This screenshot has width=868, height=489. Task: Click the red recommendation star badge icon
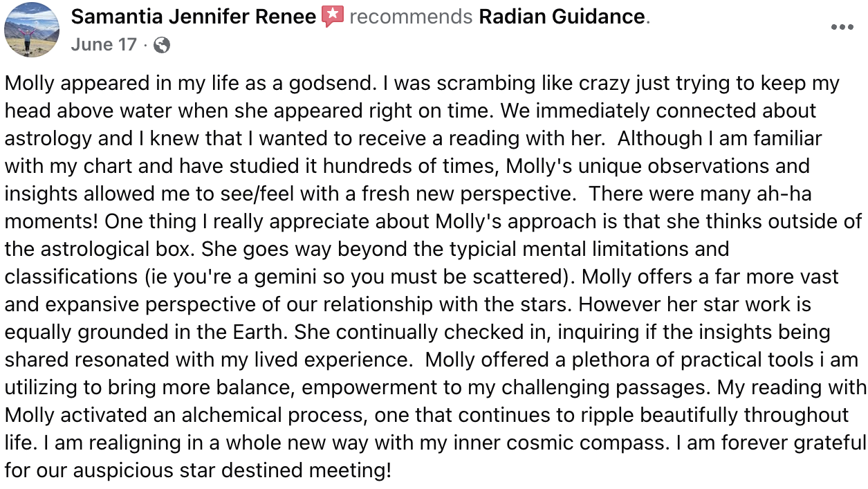[x=333, y=17]
